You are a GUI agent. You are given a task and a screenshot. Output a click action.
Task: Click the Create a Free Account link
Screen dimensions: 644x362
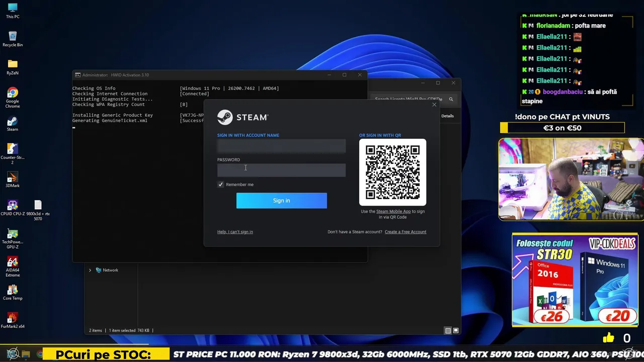[406, 232]
